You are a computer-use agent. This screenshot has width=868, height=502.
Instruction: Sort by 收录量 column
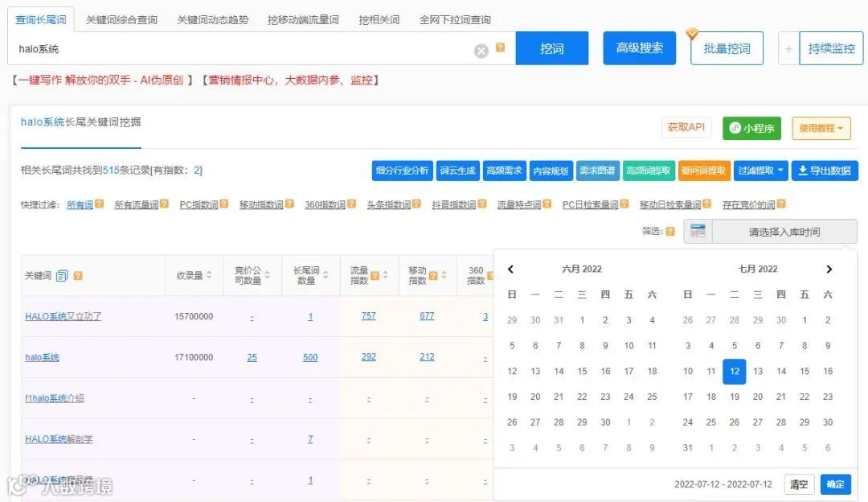(209, 275)
